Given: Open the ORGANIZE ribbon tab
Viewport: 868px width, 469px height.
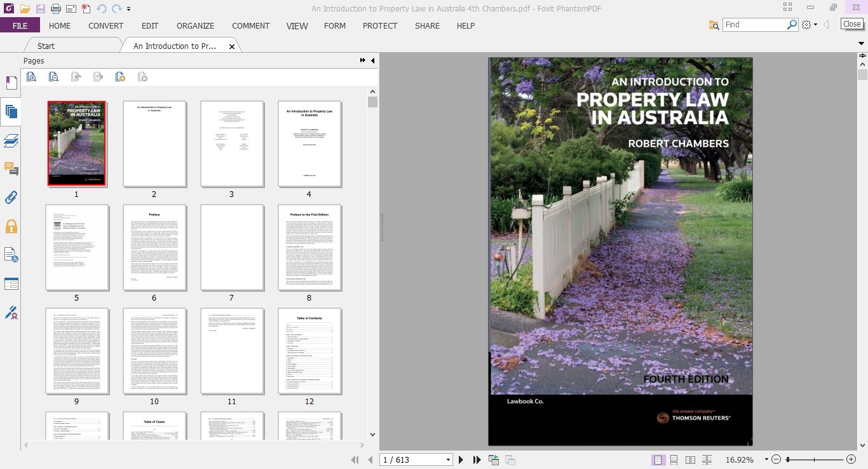Looking at the screenshot, I should tap(196, 25).
